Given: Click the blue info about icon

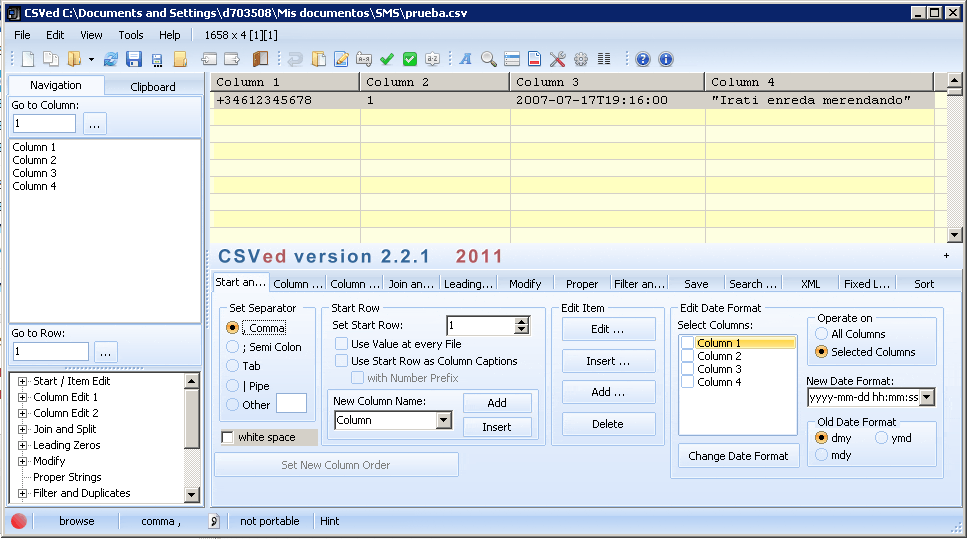Looking at the screenshot, I should point(665,59).
